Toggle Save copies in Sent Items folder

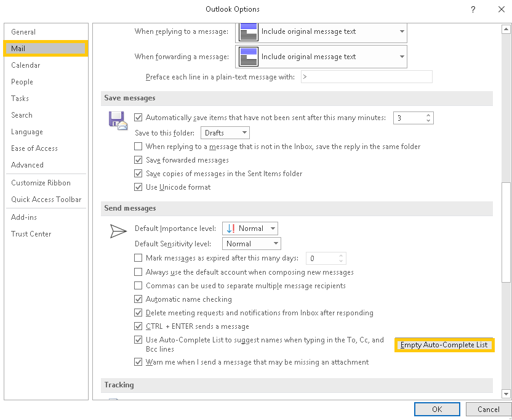tap(138, 173)
